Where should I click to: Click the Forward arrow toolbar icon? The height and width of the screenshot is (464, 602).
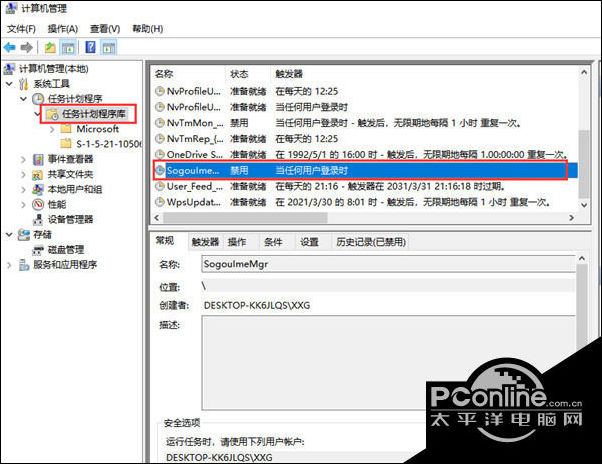point(26,48)
